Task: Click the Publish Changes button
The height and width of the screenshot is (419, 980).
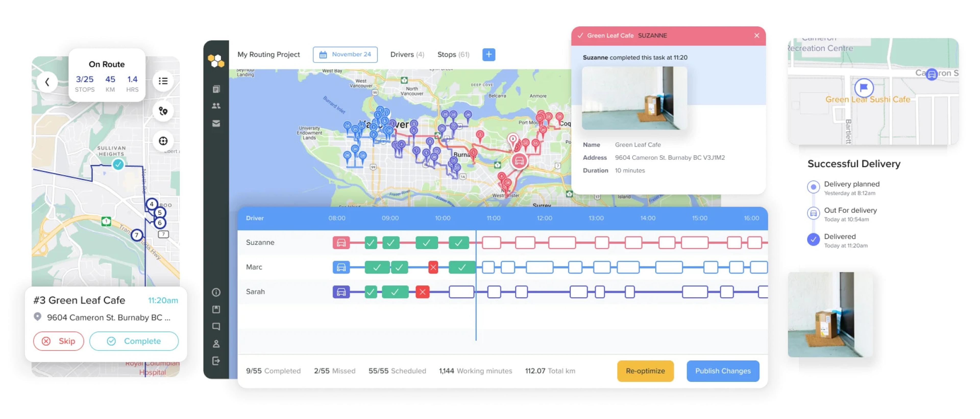Action: click(x=723, y=371)
